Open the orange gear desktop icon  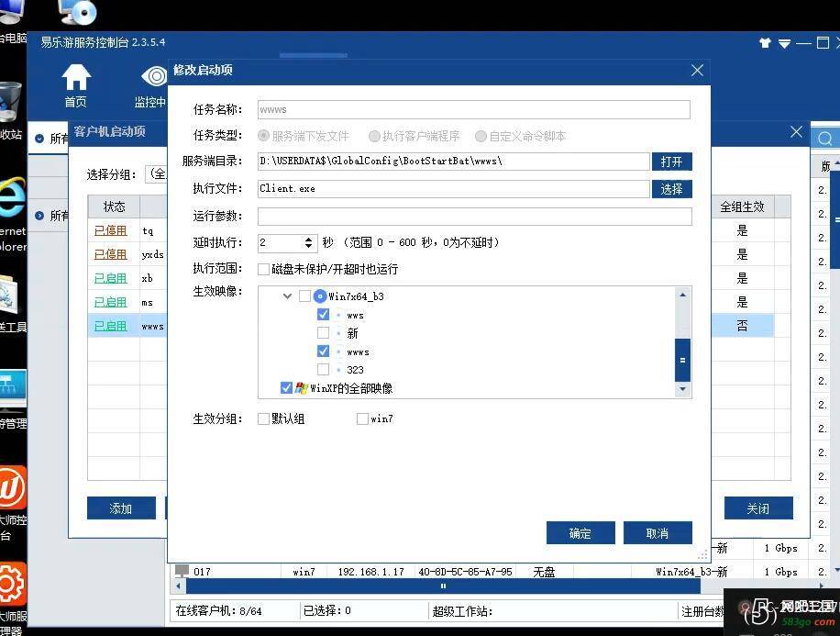tap(12, 584)
